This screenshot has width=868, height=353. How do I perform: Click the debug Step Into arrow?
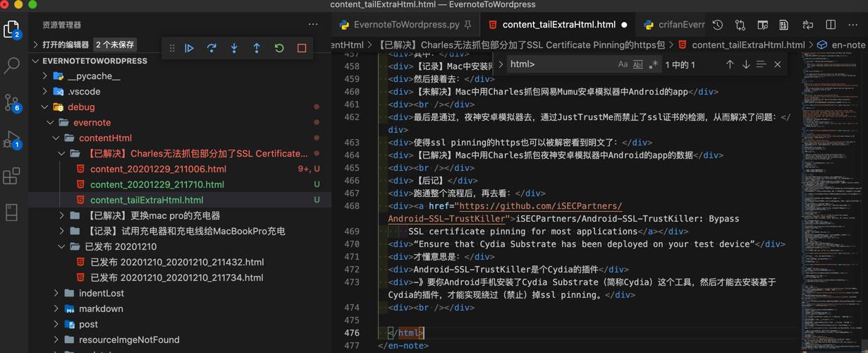[234, 48]
